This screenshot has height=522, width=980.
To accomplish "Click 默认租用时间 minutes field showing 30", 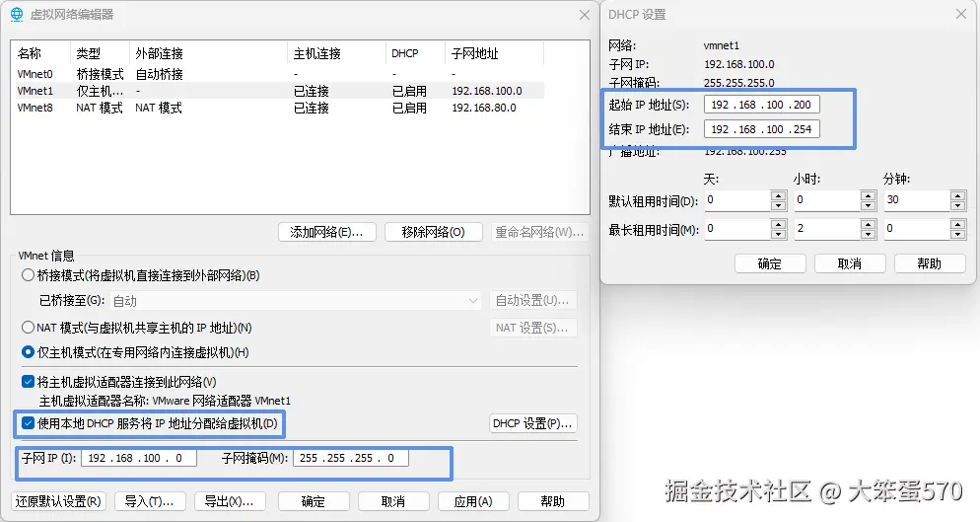I will pos(917,200).
